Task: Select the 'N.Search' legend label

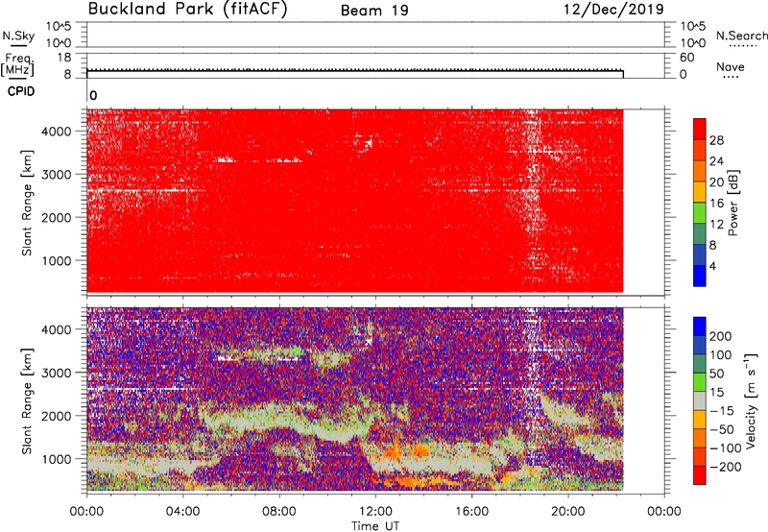Action: click(x=742, y=36)
